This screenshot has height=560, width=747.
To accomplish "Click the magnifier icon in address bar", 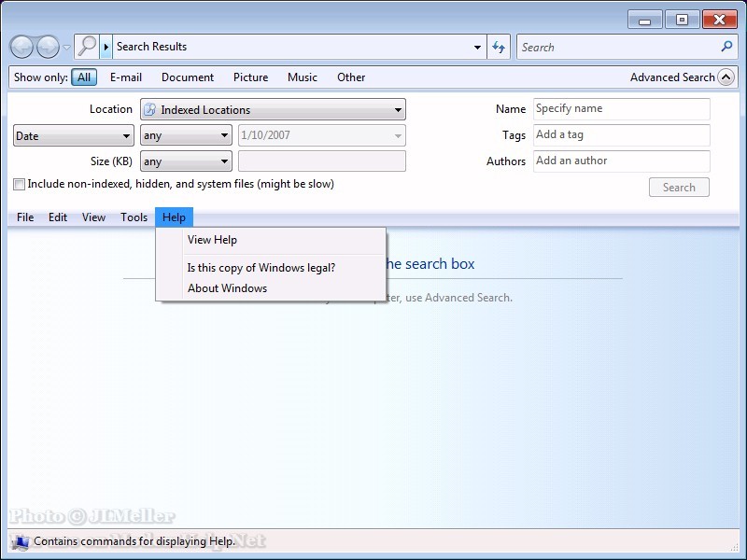I will pos(87,47).
